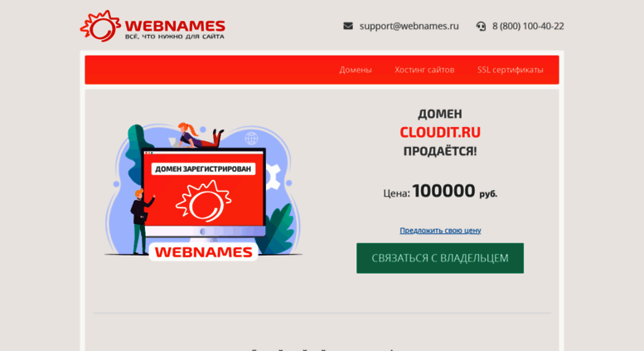Click the white sun icon on the monitor
This screenshot has width=644, height=351.
[203, 201]
